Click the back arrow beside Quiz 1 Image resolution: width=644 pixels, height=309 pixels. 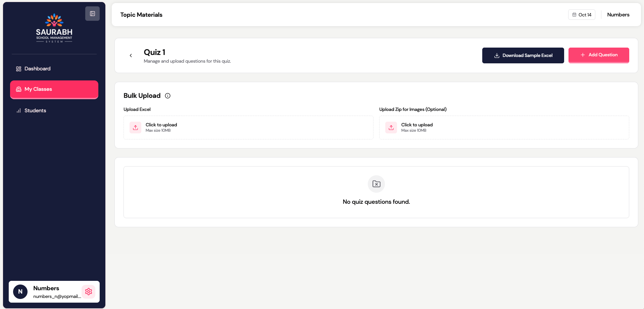point(131,56)
